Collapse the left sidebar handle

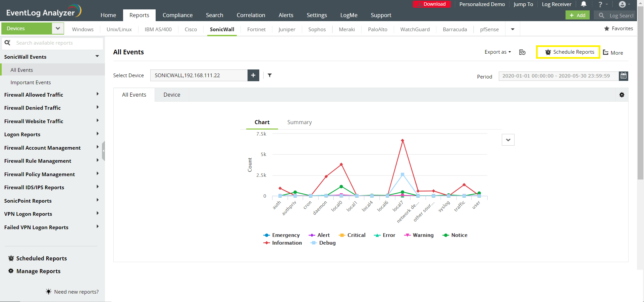[x=103, y=151]
